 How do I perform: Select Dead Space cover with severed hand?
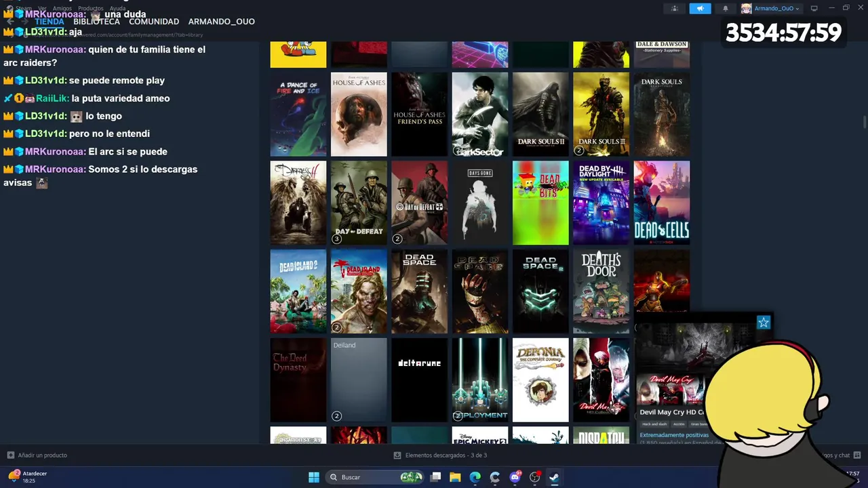480,291
